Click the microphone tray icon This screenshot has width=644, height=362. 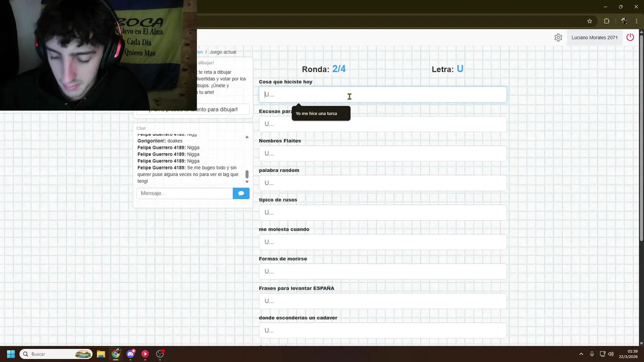[x=592, y=354]
